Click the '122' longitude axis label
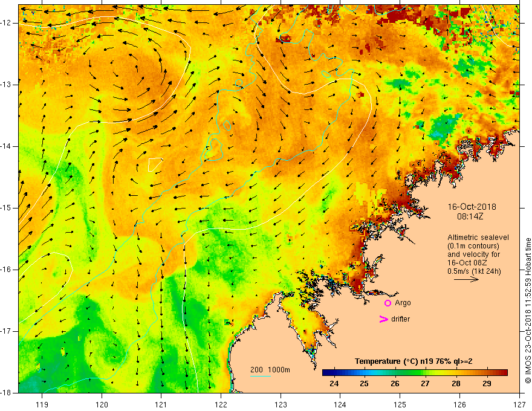The height and width of the screenshot is (411, 532). [221, 404]
